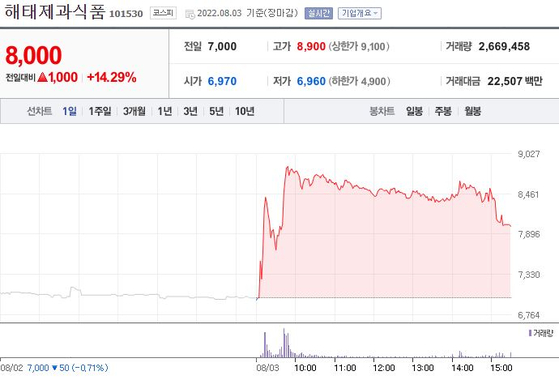
Task: Open the 일봉 candlestick chart
Action: 414,111
